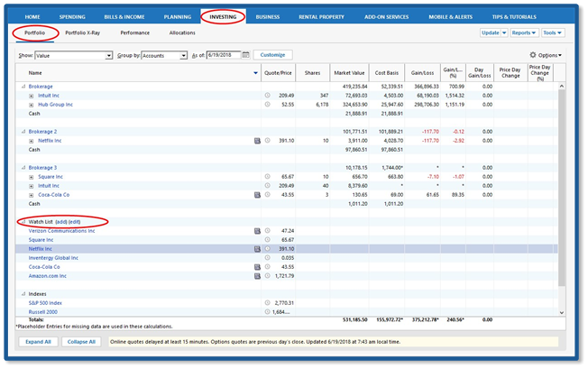Open the Show dropdown set to Value
588x369 pixels.
(109, 55)
